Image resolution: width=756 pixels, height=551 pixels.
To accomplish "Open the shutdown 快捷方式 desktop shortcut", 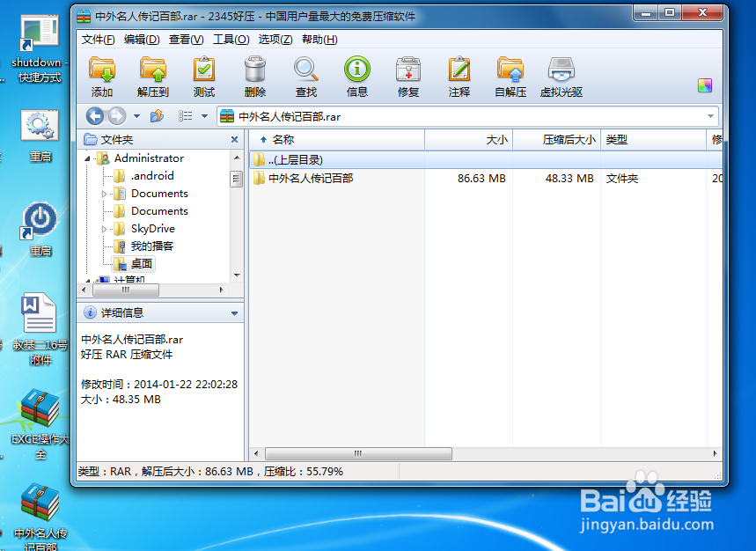I will (x=40, y=48).
